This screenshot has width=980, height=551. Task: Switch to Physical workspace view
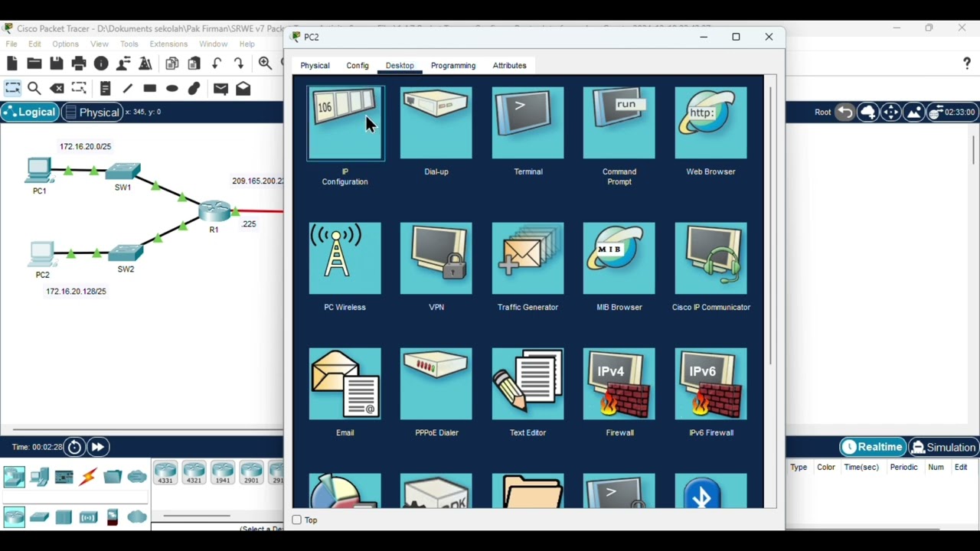point(91,112)
